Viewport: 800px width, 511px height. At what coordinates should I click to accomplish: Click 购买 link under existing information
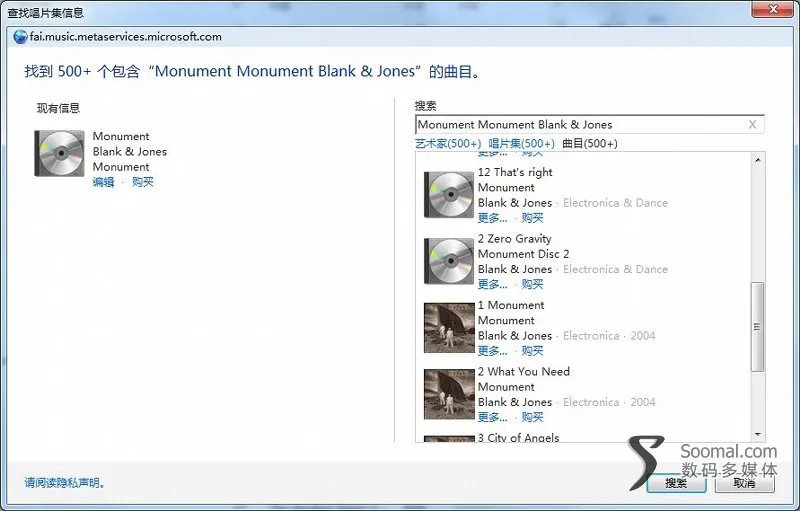[142, 182]
